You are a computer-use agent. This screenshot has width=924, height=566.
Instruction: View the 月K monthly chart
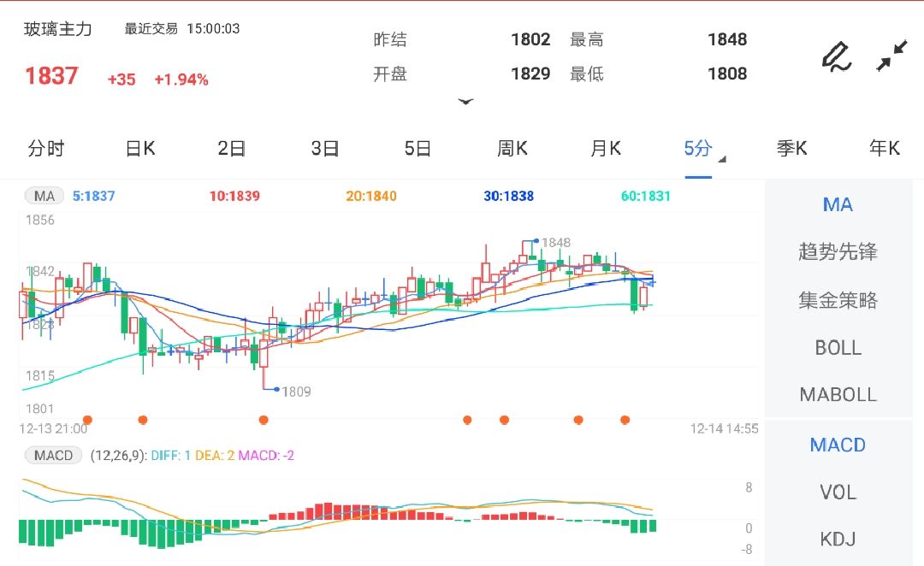tap(605, 148)
